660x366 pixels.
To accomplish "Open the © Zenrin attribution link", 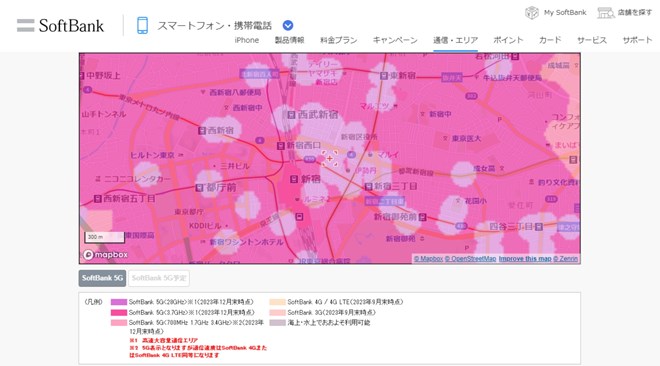I will (x=565, y=259).
